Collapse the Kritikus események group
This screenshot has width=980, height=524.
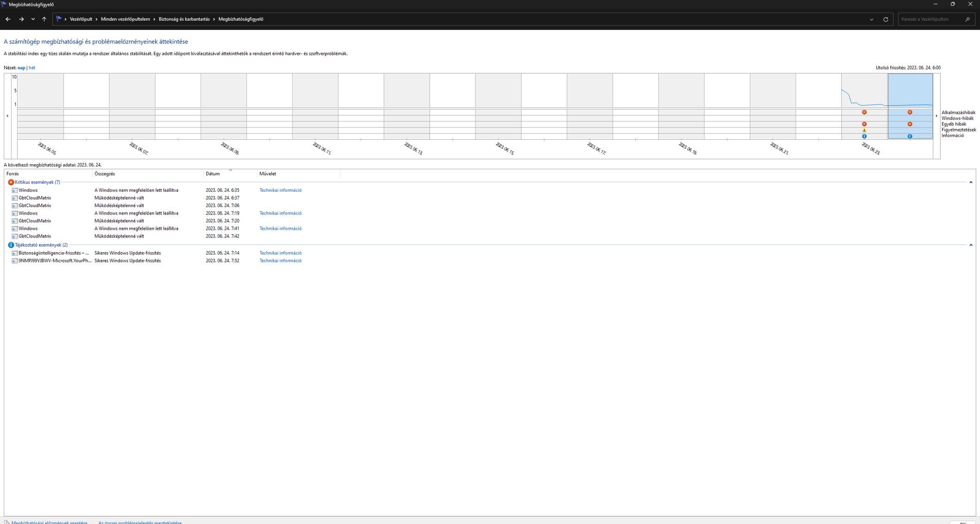click(971, 182)
